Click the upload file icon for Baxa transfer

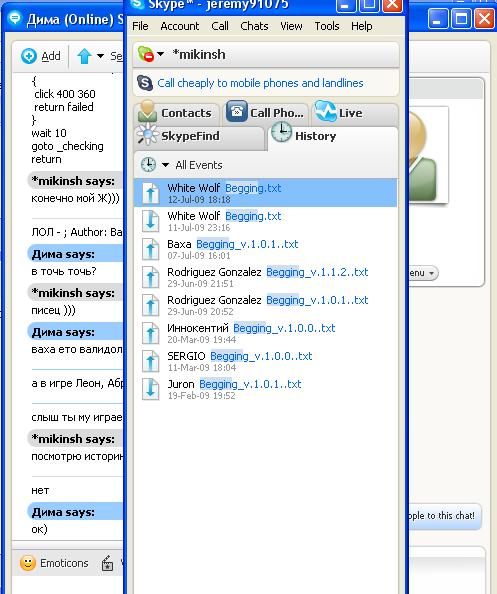point(150,249)
